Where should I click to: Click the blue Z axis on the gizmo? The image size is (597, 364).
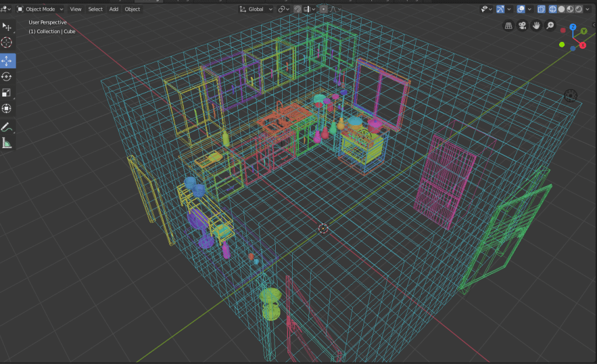point(573,27)
